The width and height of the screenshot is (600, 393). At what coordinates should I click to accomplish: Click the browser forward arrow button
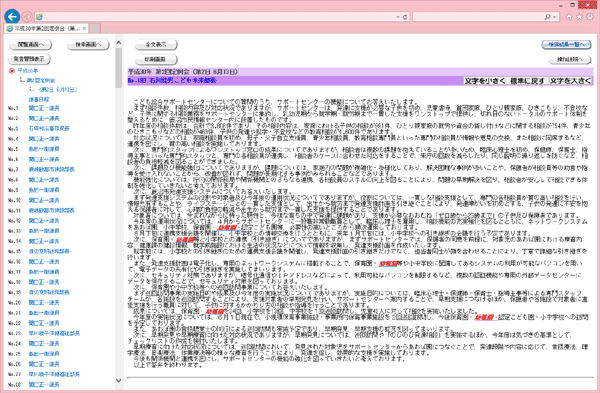[27, 17]
